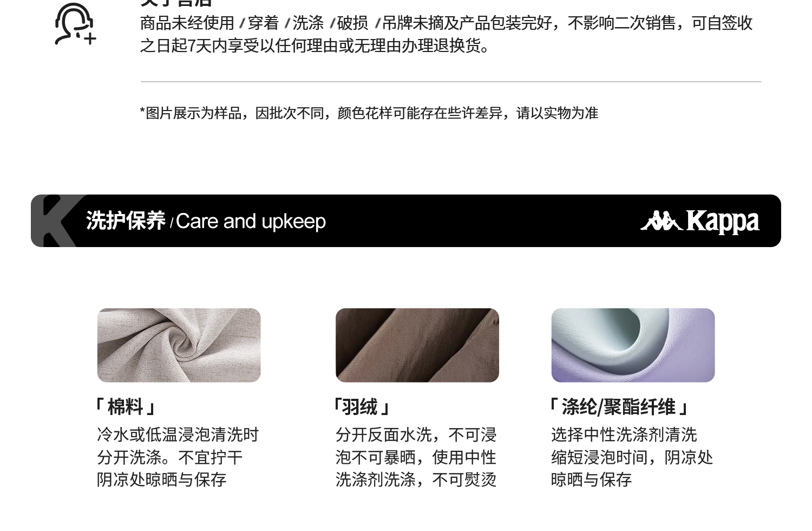Screen dimensions: 812x531
Task: Open the brown down fabric image
Action: pos(417,345)
